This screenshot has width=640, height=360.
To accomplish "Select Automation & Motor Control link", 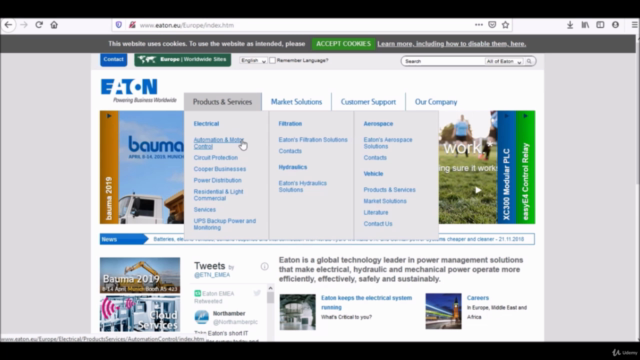I will point(219,143).
